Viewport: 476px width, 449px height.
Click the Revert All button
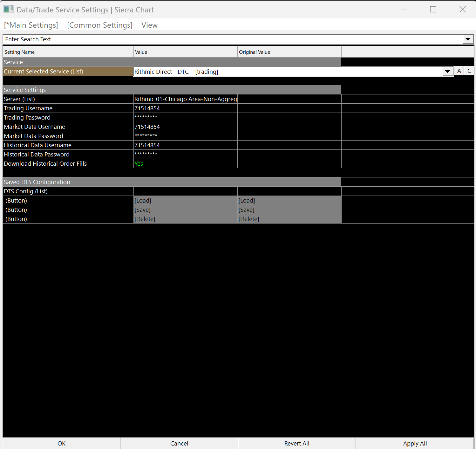point(297,443)
